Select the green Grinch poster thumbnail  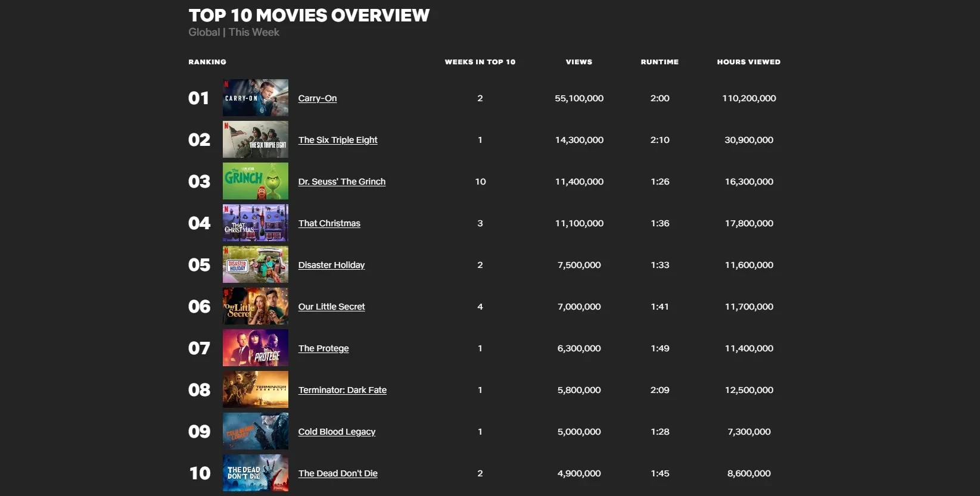point(255,181)
